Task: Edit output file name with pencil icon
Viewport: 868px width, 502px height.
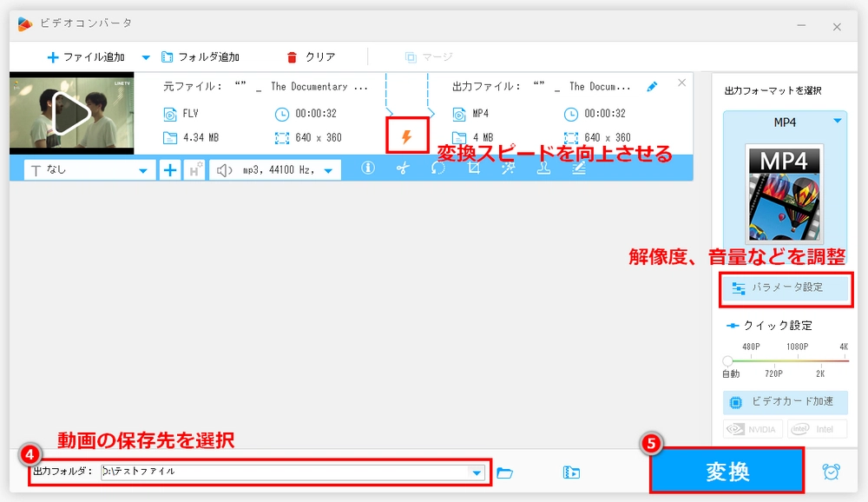Action: coord(652,87)
